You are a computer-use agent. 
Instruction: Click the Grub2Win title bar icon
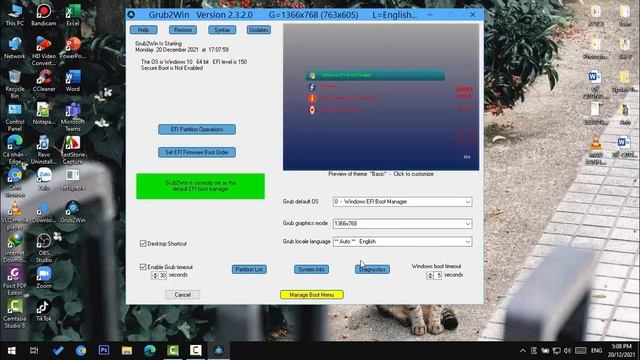[131, 15]
